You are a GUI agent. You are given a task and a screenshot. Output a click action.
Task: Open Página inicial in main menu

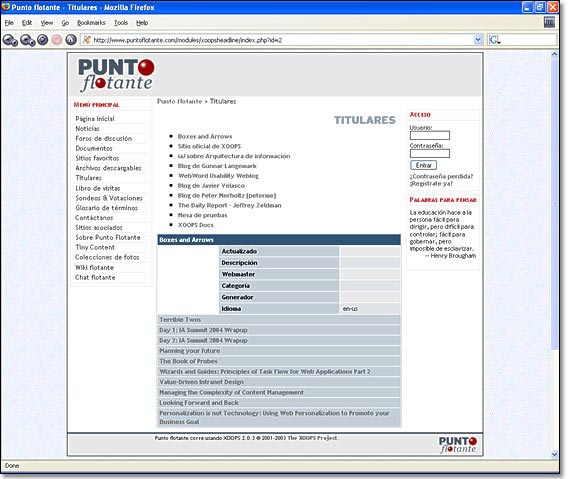tap(95, 119)
